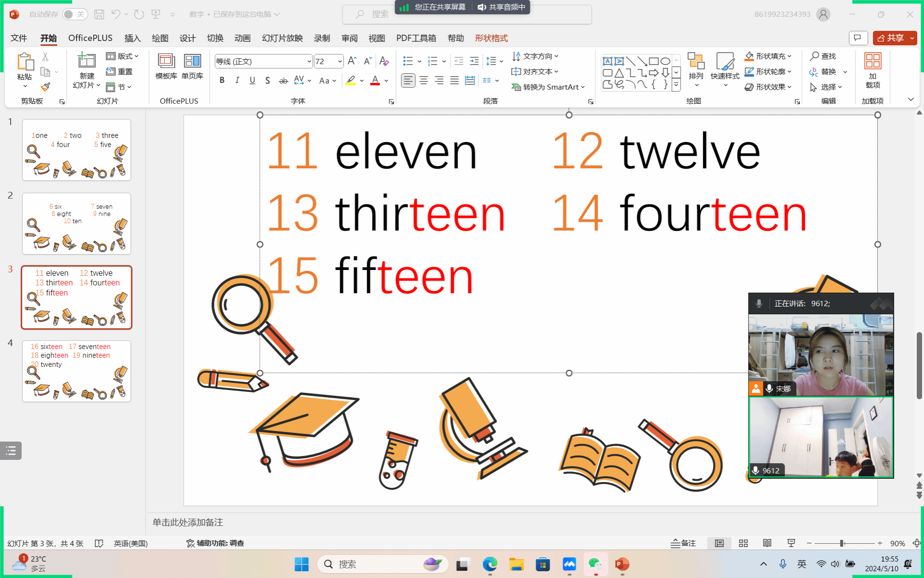Click the increase font size icon
Viewport: 924px width, 578px height.
(352, 61)
